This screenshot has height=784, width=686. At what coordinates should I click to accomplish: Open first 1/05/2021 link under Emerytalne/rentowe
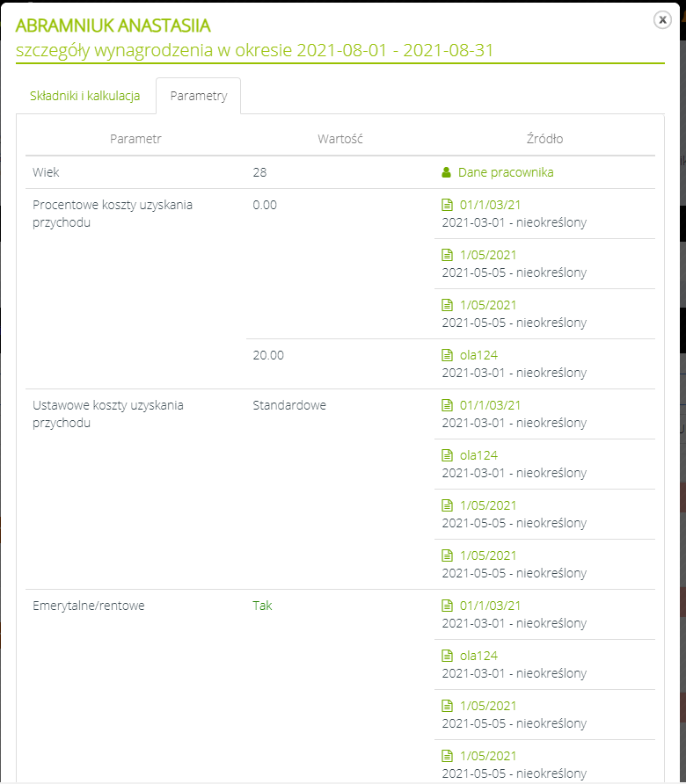488,706
